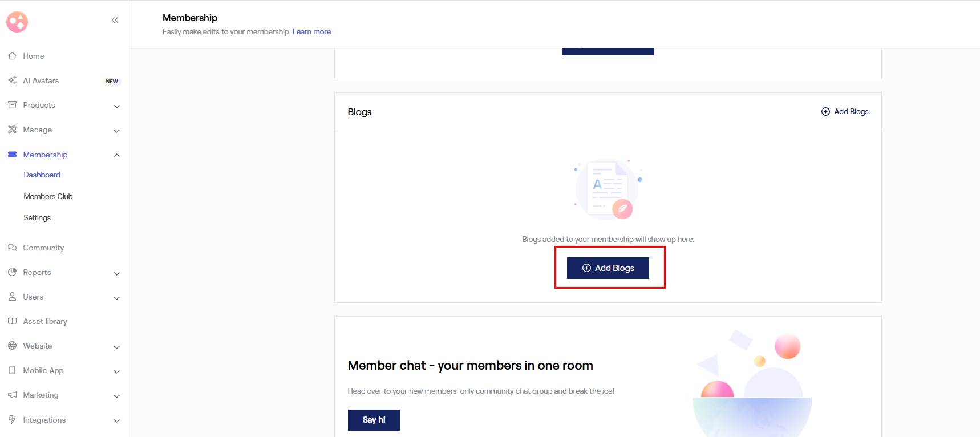Select Dashboard under Membership

coord(42,175)
